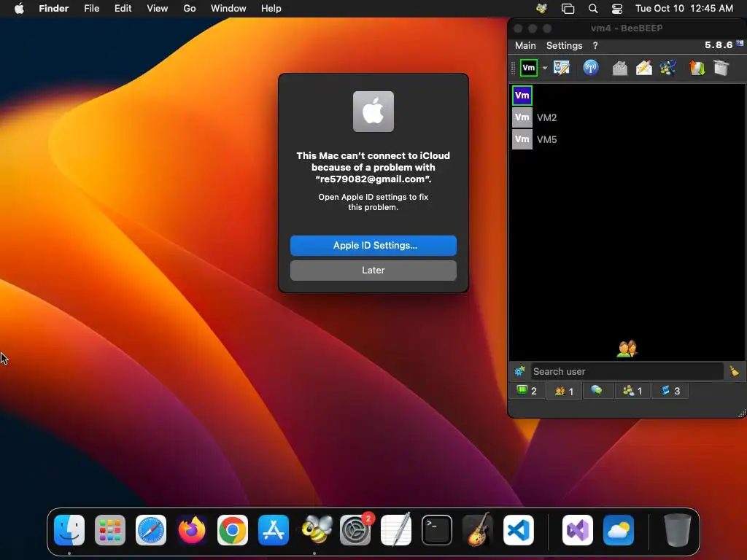Screen dimensions: 747x560
Task: Open Control Center in menu bar
Action: coord(617,9)
